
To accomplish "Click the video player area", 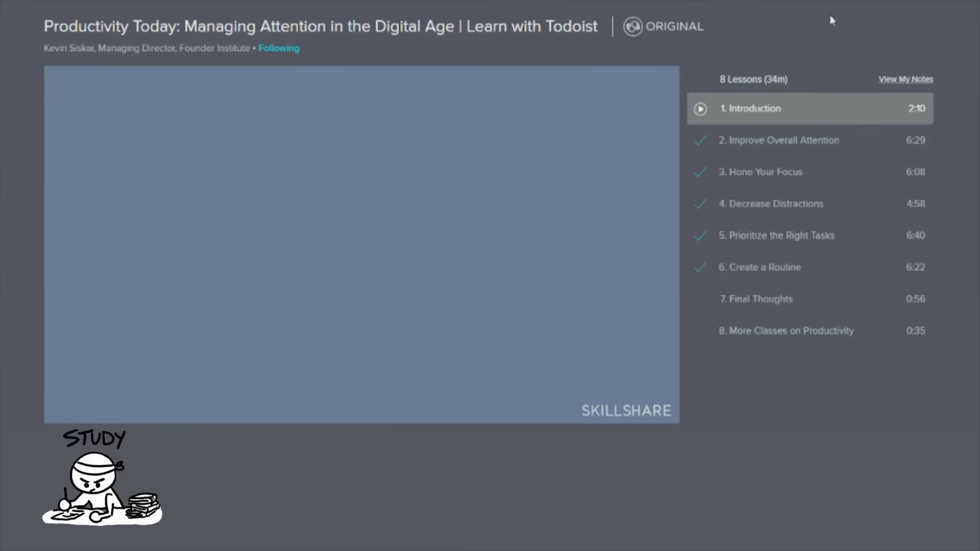I will (x=360, y=243).
